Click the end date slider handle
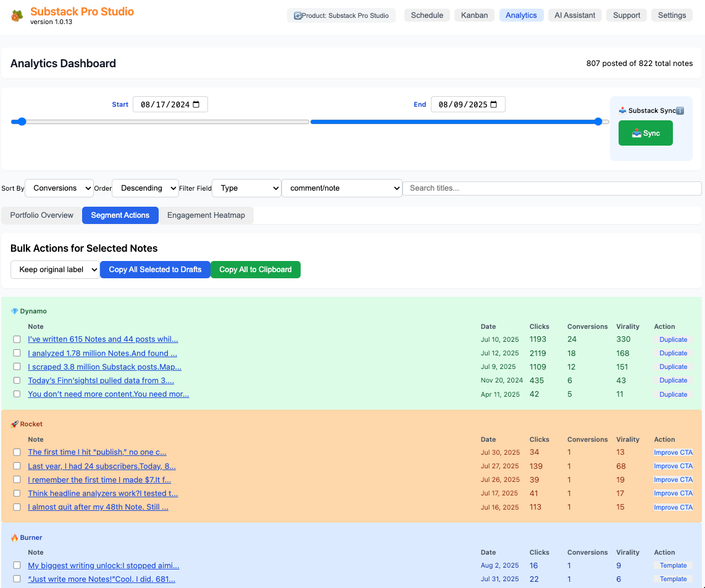This screenshot has width=705, height=588. (598, 122)
